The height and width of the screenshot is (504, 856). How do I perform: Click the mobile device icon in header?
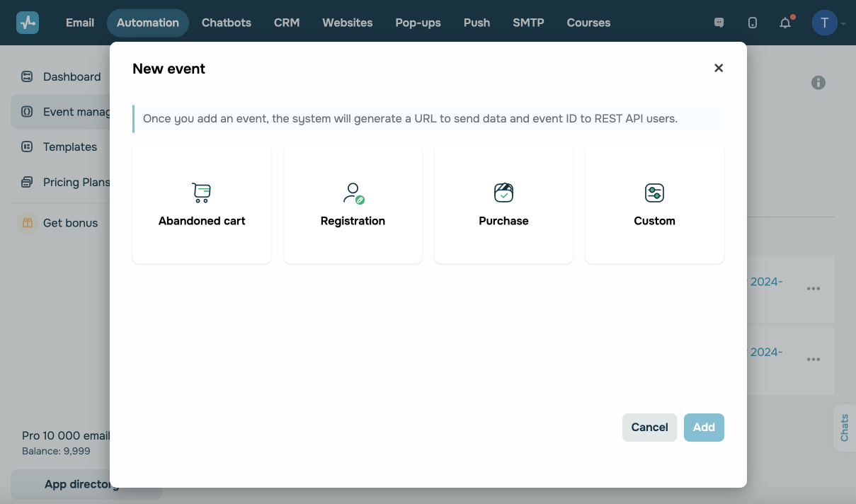(x=753, y=23)
